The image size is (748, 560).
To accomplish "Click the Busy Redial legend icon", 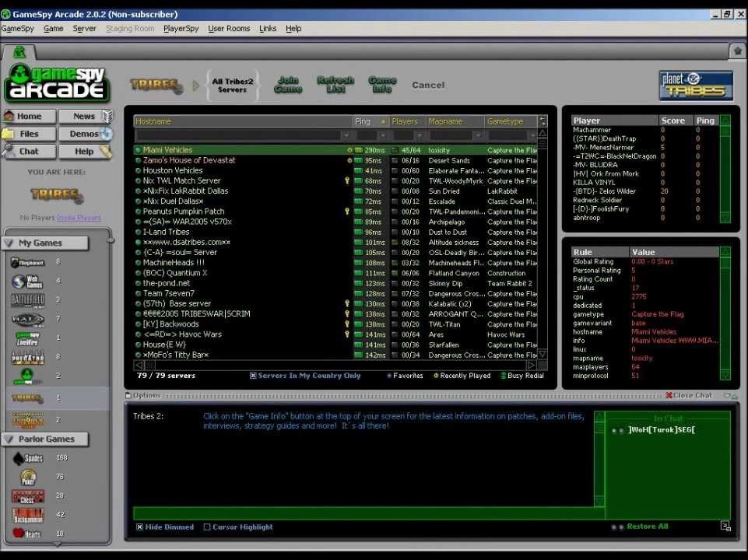I will click(504, 376).
